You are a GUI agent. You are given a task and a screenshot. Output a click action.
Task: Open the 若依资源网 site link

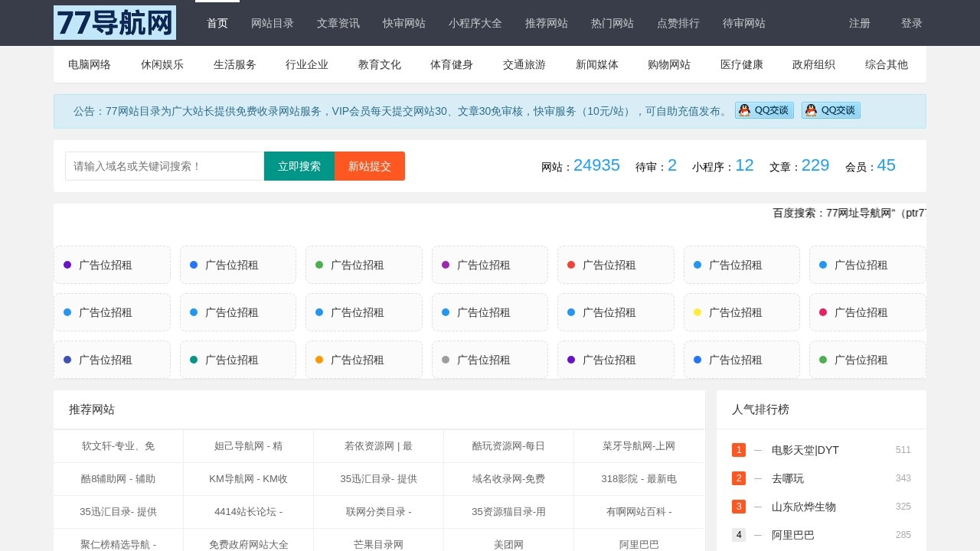coord(379,446)
